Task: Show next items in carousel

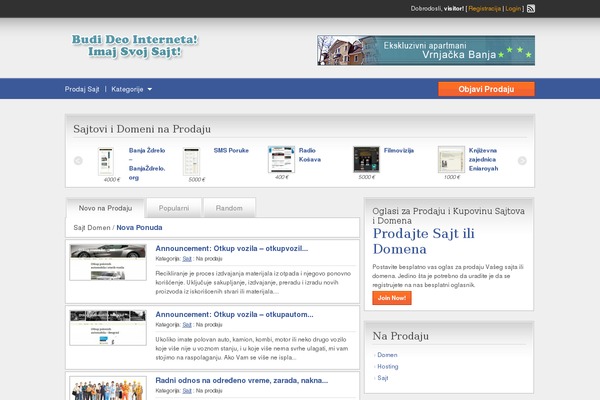Action: [522, 161]
